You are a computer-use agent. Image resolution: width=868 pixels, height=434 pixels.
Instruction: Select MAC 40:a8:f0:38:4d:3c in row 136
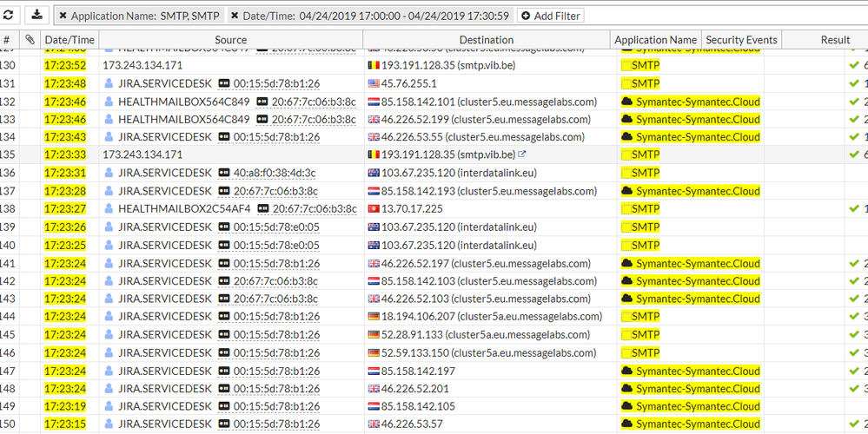click(x=275, y=173)
